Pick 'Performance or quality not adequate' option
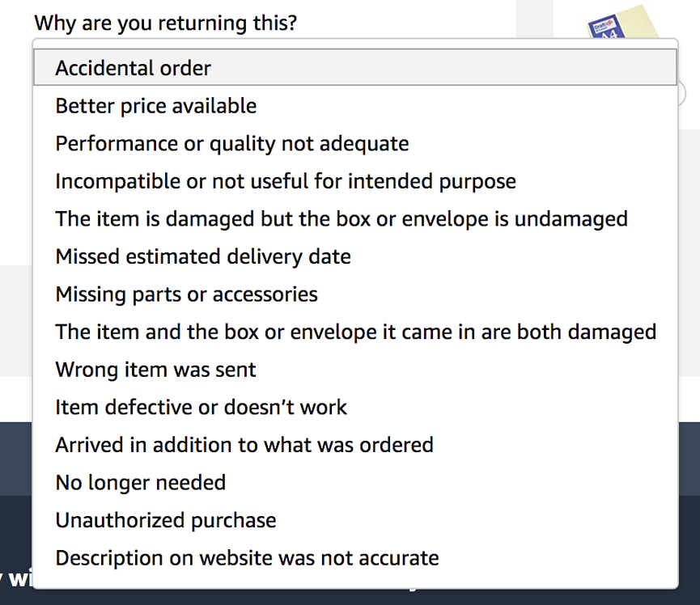The image size is (700, 605). point(231,143)
